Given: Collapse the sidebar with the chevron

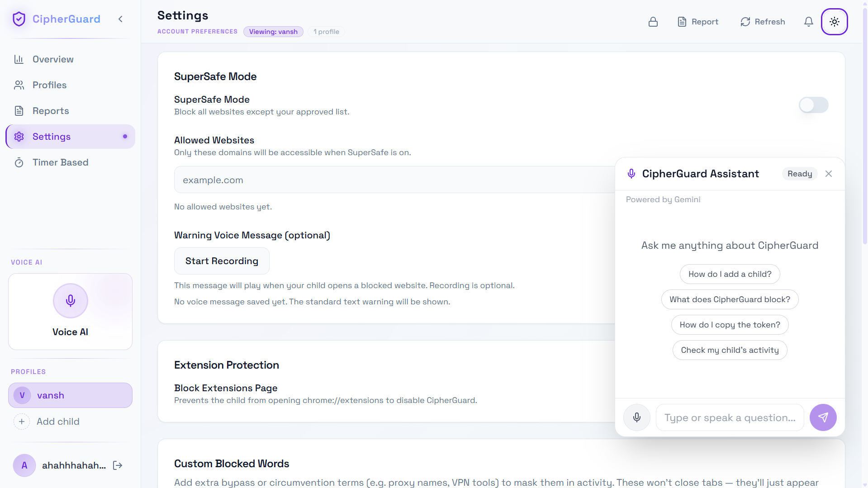Looking at the screenshot, I should [120, 19].
